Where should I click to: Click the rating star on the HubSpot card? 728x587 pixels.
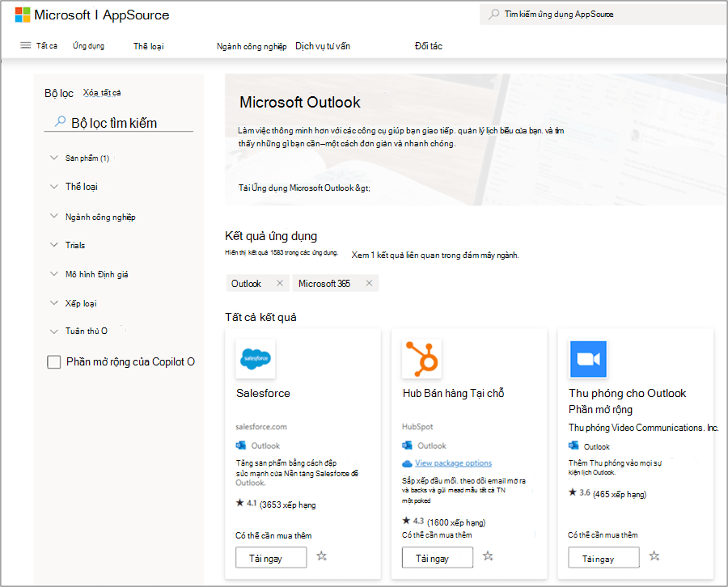406,521
